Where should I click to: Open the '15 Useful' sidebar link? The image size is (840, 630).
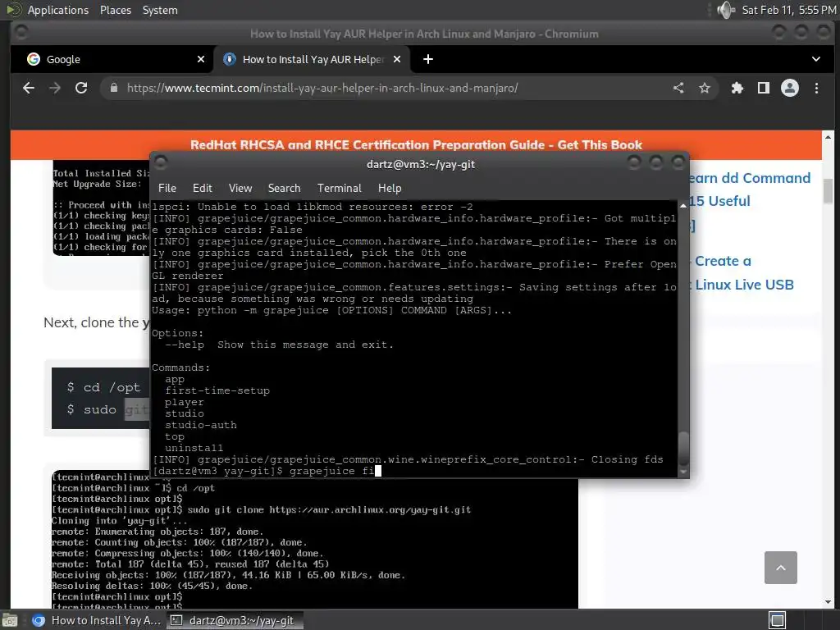(x=719, y=201)
